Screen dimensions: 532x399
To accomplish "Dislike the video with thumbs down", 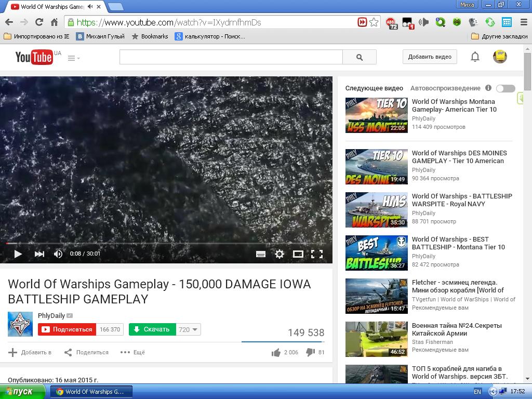I will (310, 352).
